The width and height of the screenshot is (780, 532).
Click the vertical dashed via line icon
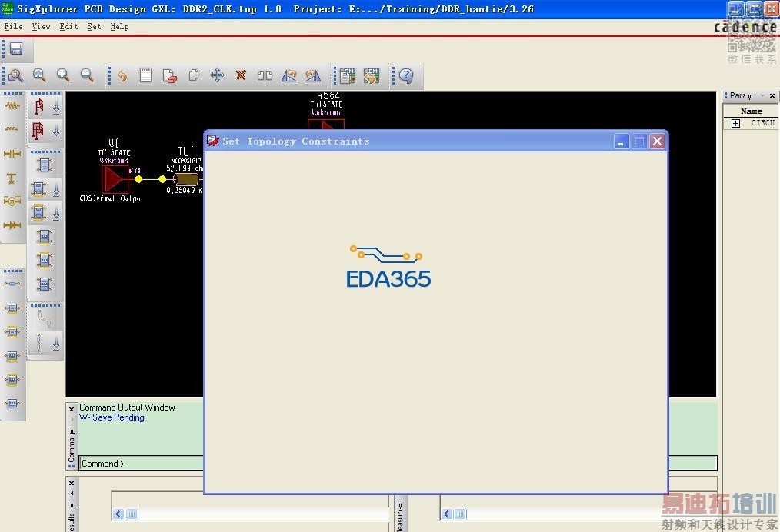pyautogui.click(x=38, y=343)
